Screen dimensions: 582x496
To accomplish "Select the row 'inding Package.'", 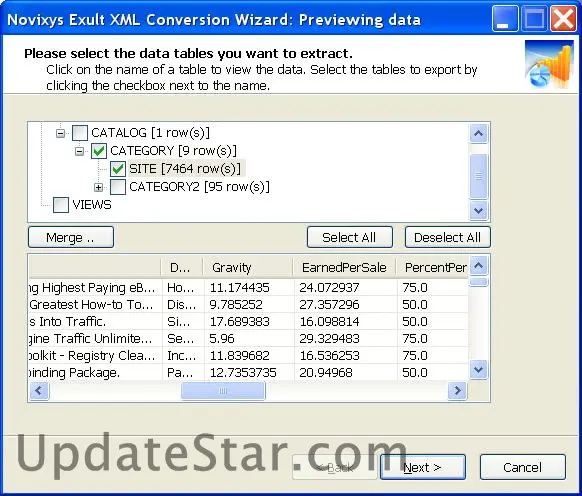I will coord(248,372).
